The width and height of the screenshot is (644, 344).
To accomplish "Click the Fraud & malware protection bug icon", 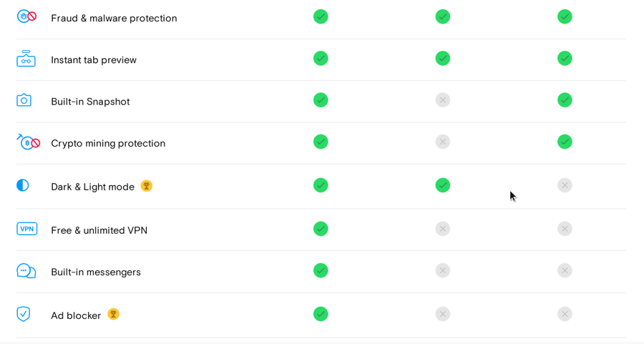I will (26, 16).
